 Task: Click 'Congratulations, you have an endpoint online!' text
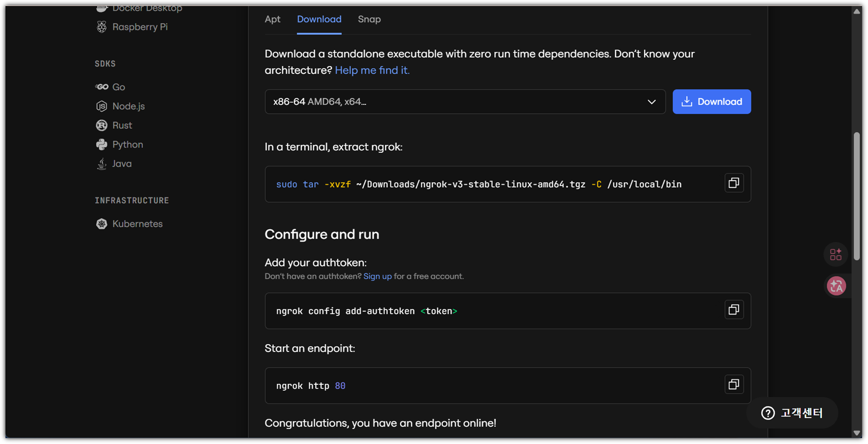pos(380,423)
